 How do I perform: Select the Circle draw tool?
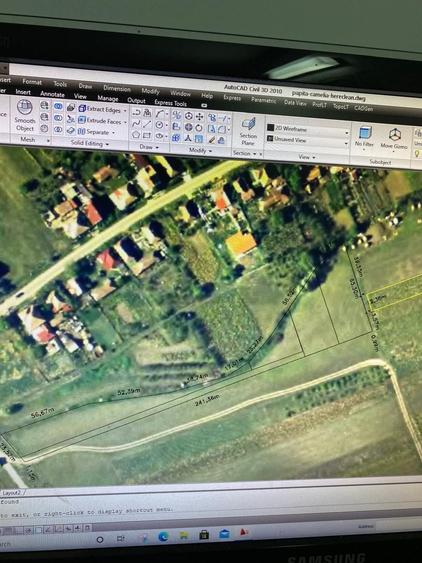[x=159, y=125]
